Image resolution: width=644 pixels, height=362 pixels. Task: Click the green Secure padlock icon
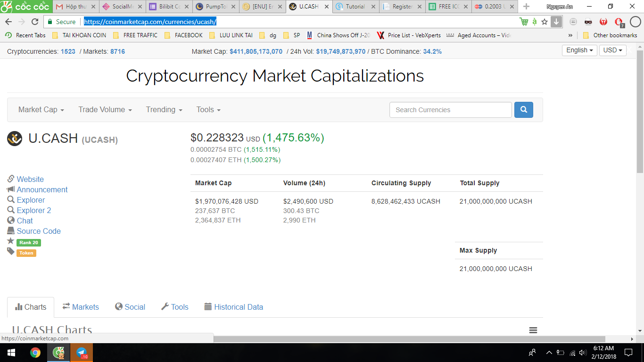[x=50, y=22]
